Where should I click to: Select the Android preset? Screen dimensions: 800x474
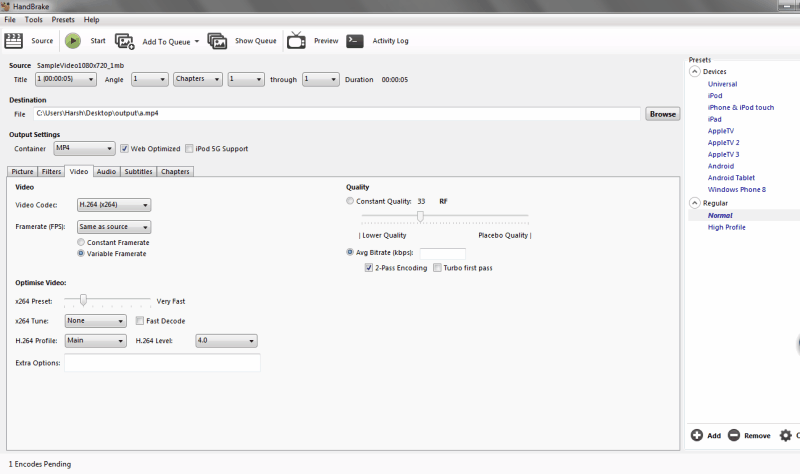[720, 166]
